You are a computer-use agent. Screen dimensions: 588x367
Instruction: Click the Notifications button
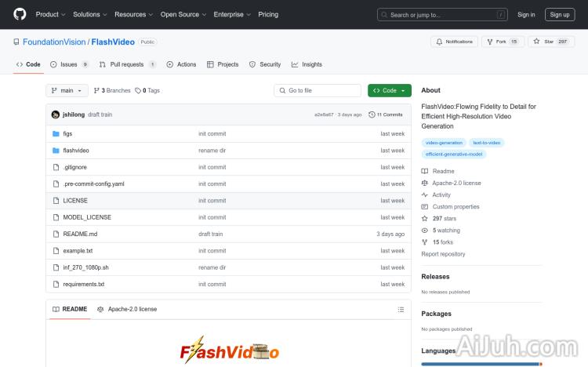click(454, 42)
